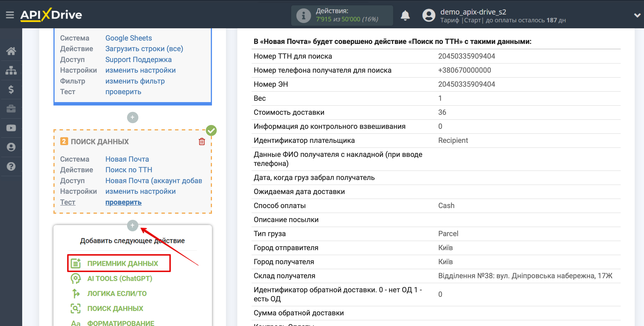
Task: Click the user avatar icon
Action: tap(428, 15)
